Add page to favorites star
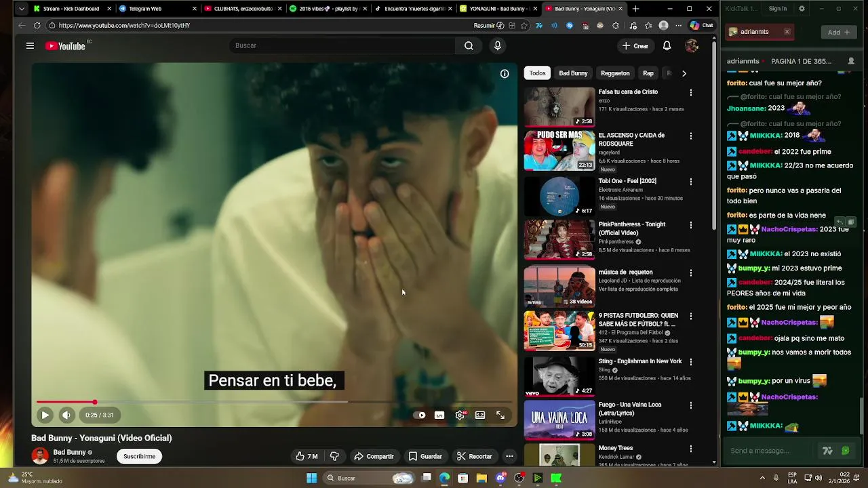Screen dimensions: 868x488 [x=524, y=25]
